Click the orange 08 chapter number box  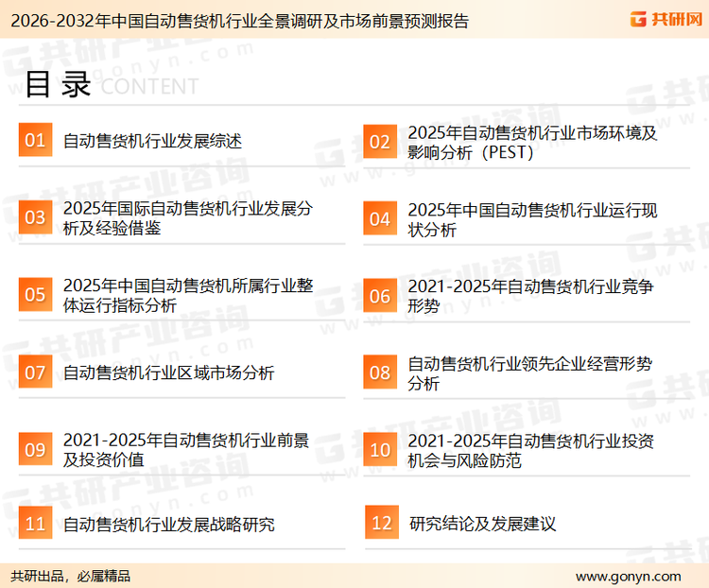380,372
